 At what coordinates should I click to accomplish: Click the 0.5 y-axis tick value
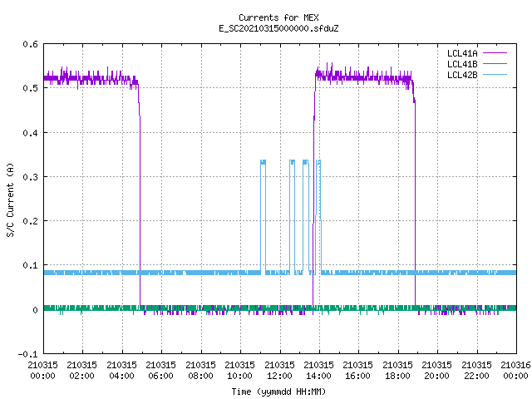30,88
